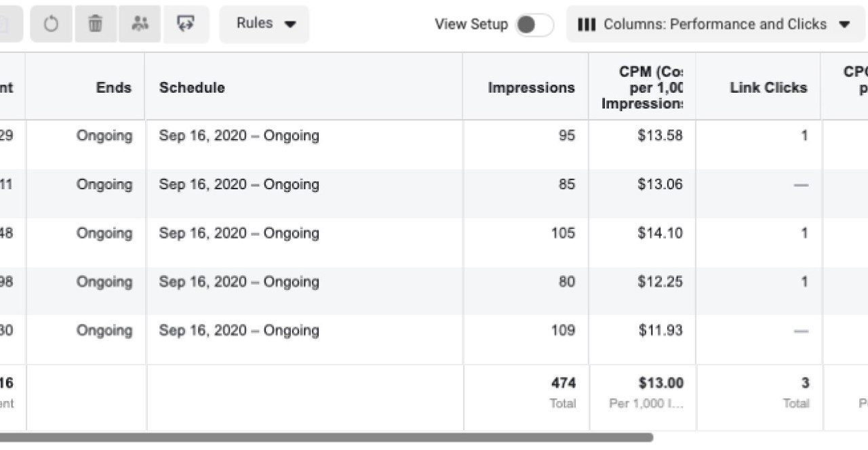The image size is (868, 450).
Task: Click the CPM column header
Action: (642, 87)
